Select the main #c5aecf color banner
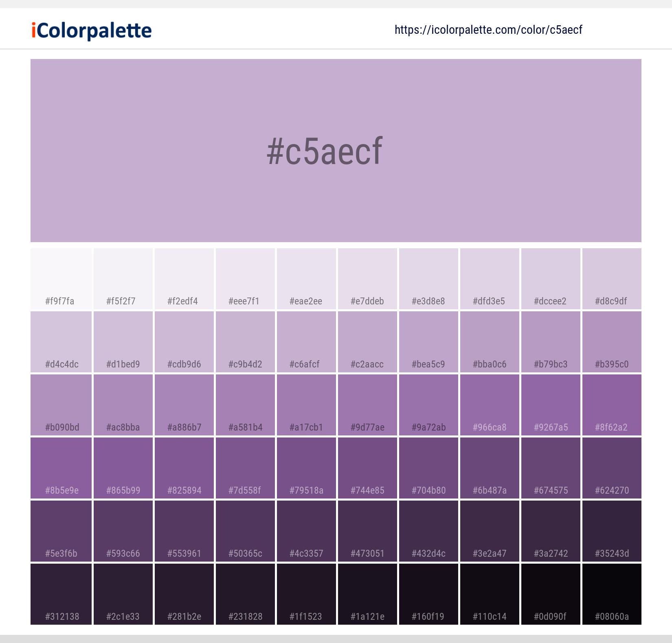Screen dimensions: 672x643 (x=336, y=151)
